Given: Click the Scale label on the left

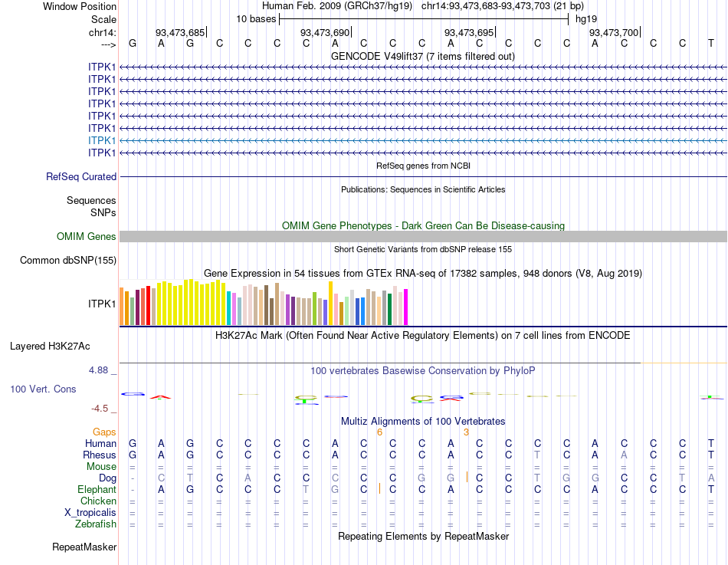Looking at the screenshot, I should click(x=103, y=19).
